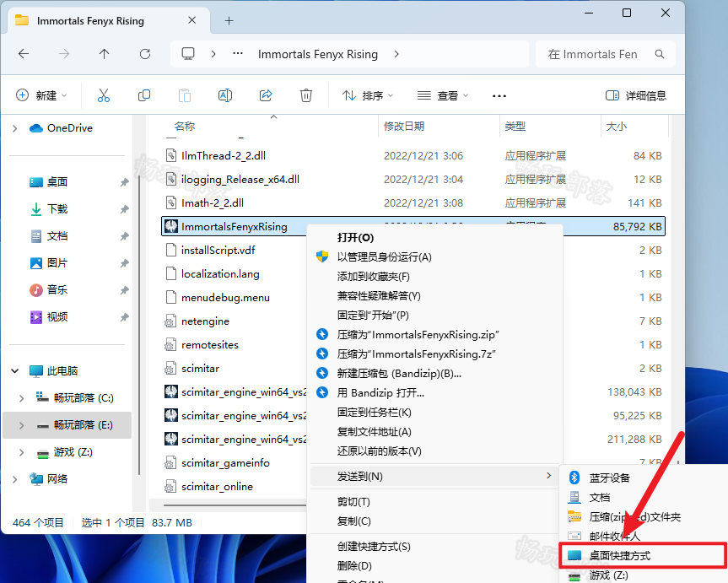Close the Immortals Fenyx Rising tab
The height and width of the screenshot is (583, 728).
(x=191, y=20)
